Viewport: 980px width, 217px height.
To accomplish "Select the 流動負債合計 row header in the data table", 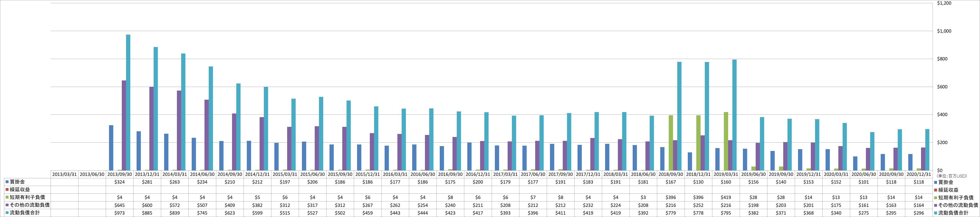I will click(x=27, y=213).
